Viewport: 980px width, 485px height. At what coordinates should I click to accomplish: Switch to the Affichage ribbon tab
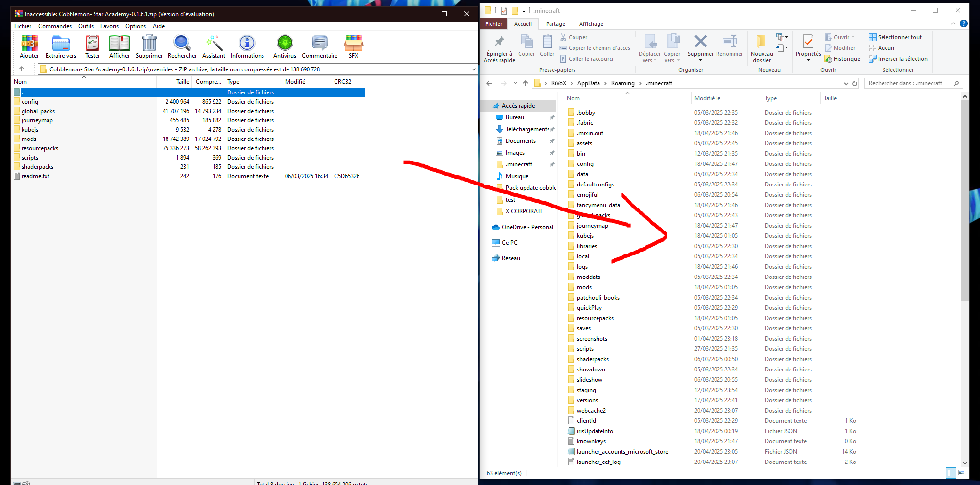coord(591,24)
